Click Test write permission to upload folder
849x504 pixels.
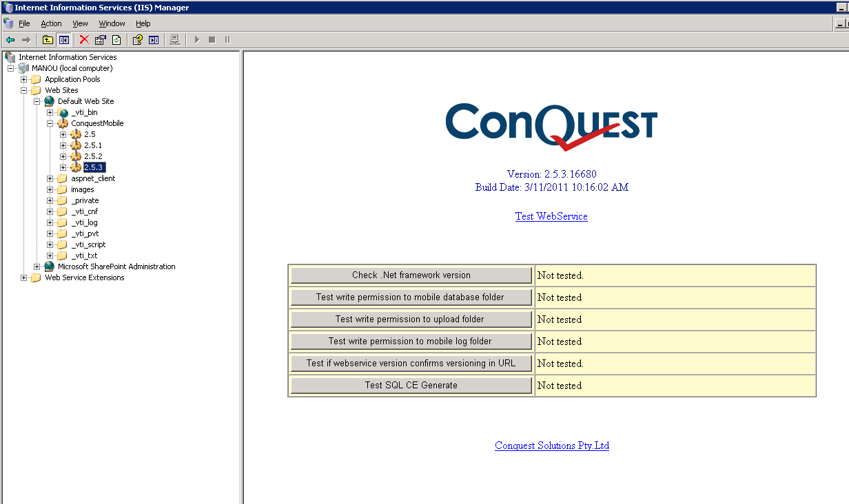point(411,319)
